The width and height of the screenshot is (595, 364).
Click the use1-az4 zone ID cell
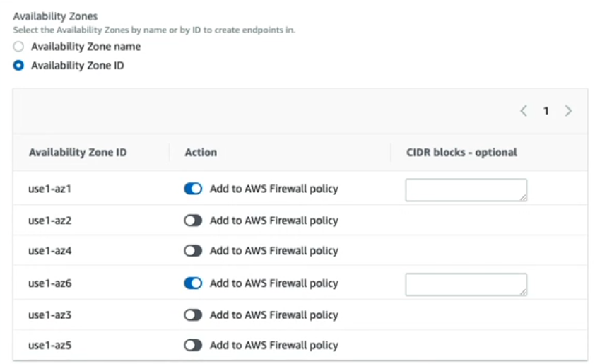click(x=50, y=251)
